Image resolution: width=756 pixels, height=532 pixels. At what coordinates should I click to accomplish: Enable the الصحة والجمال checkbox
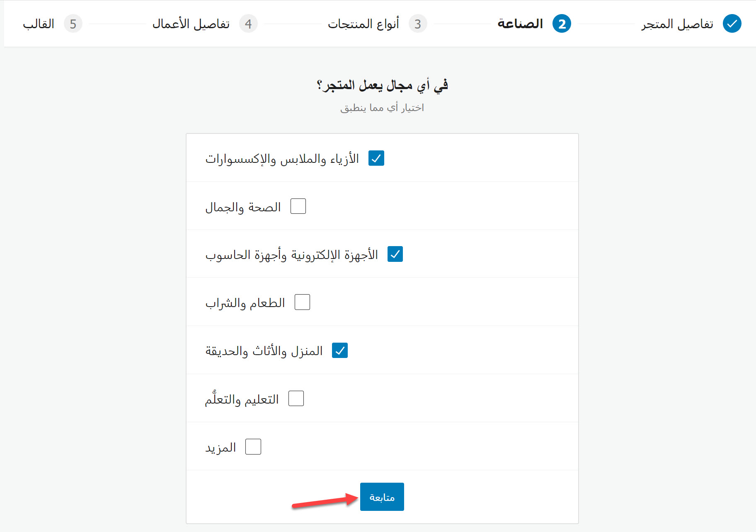298,206
